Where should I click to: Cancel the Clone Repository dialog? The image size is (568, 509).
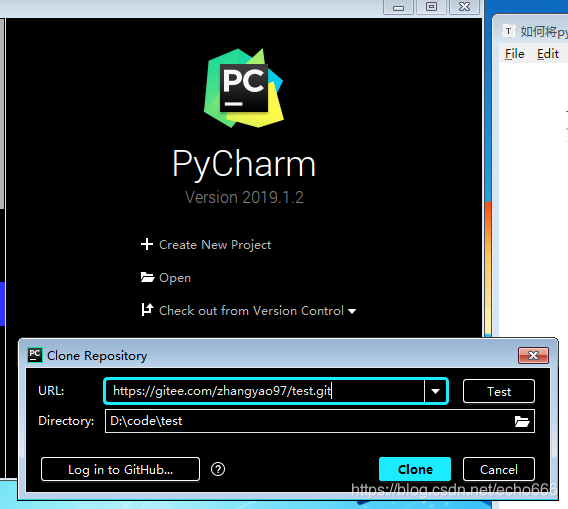tap(499, 470)
